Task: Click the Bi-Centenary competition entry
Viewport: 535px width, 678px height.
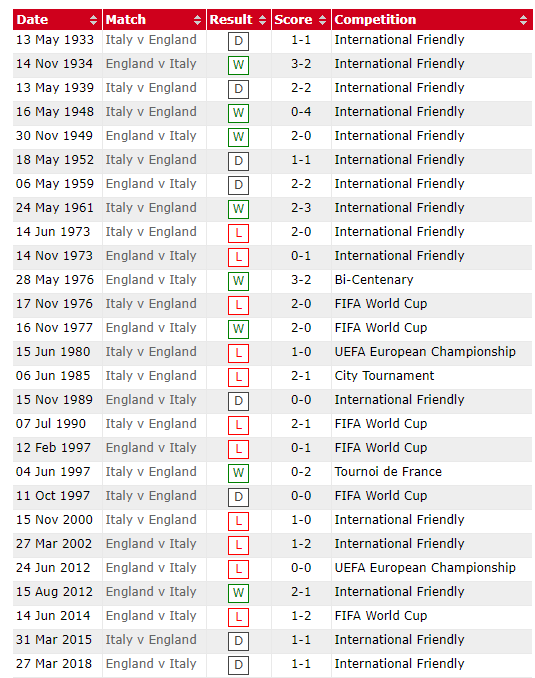Action: 374,280
